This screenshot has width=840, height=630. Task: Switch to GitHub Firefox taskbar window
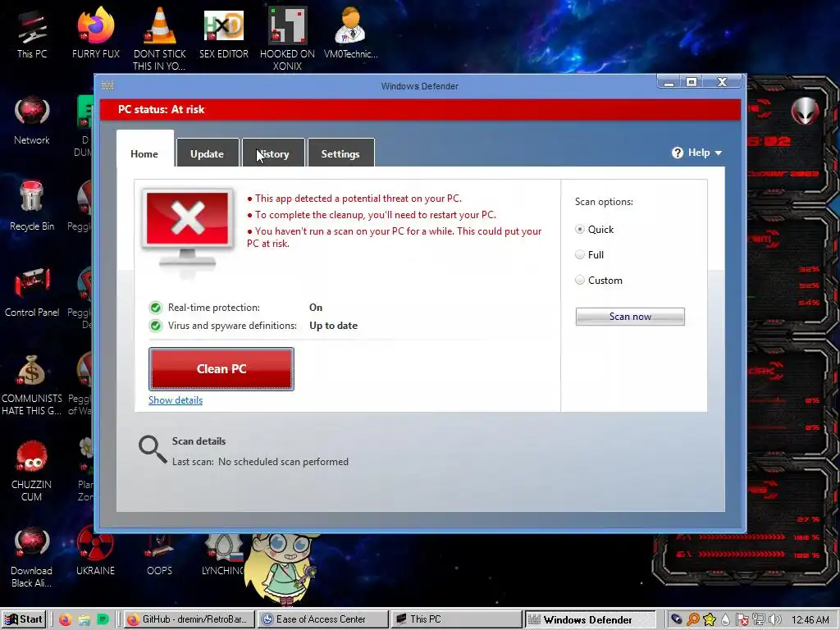coord(189,619)
